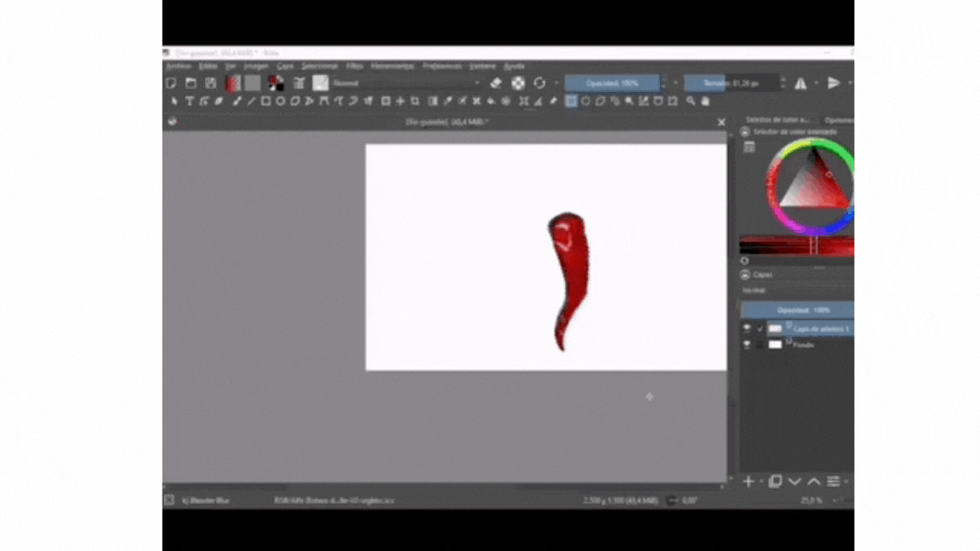Screen dimensions: 980x551
Task: Move the selected layer up
Action: [813, 481]
